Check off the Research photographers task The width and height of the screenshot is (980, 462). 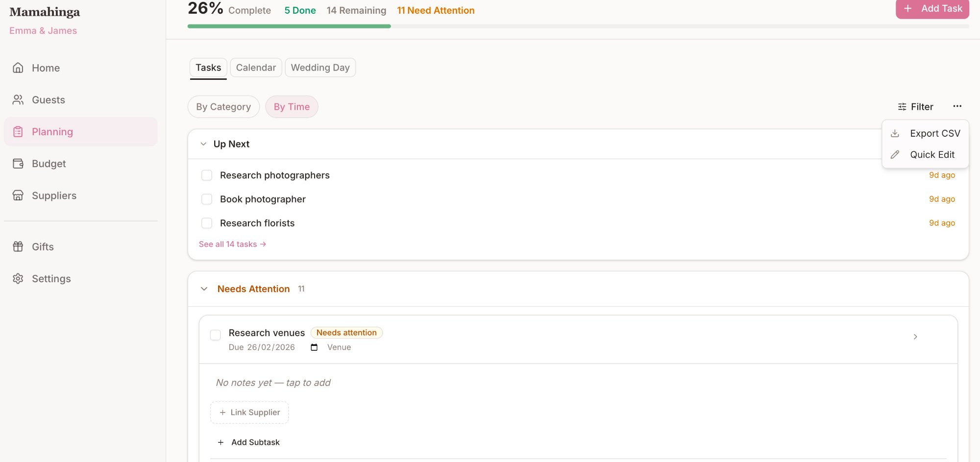tap(207, 175)
